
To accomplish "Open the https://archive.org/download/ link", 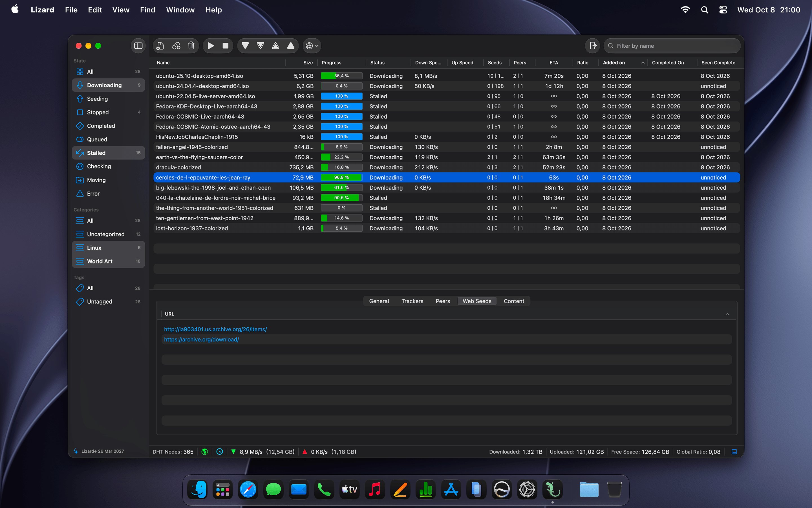I will pos(201,339).
